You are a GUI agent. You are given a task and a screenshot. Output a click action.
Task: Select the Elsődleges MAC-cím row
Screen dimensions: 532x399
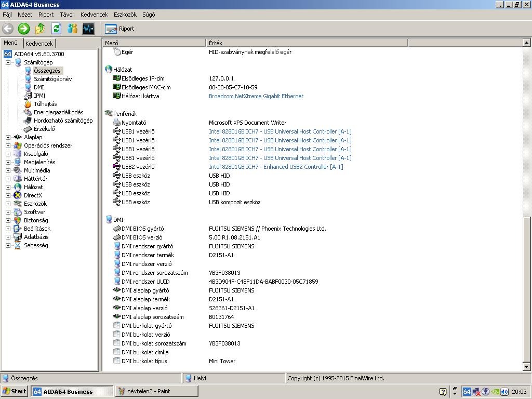click(x=312, y=87)
